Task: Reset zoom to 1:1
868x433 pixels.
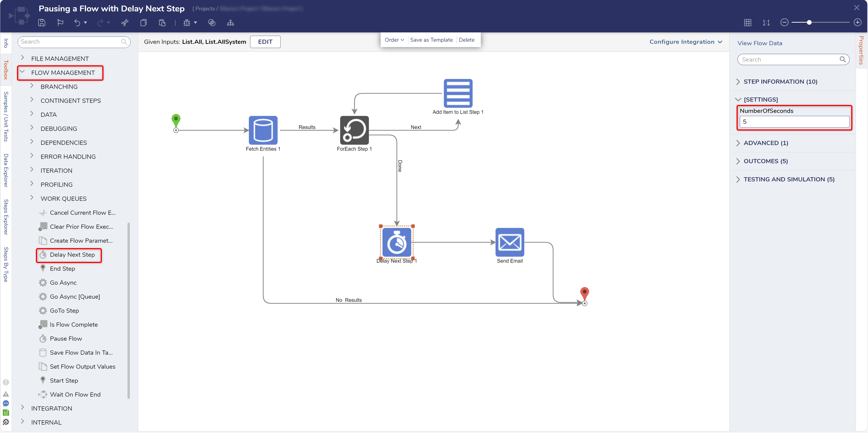Action: click(x=766, y=23)
